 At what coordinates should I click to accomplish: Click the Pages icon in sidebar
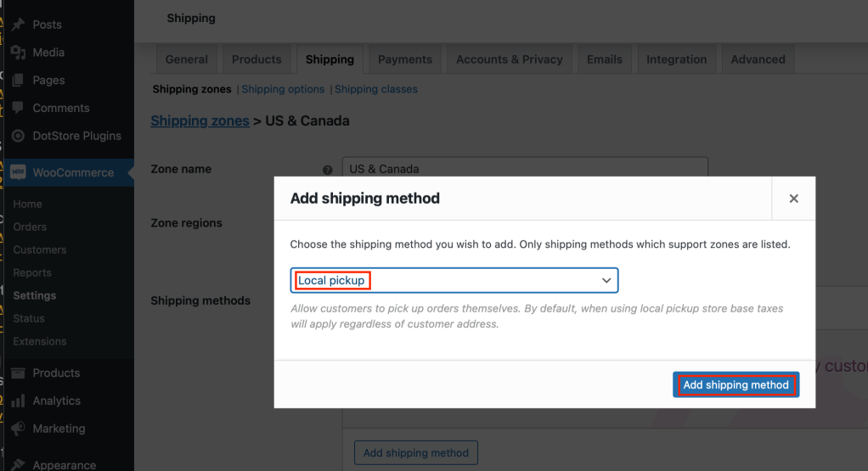coord(19,80)
